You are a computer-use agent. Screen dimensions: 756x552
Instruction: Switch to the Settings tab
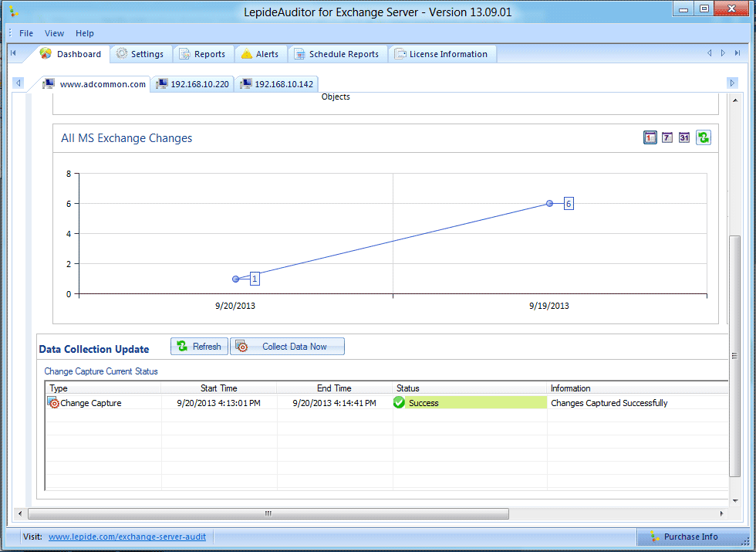(140, 54)
